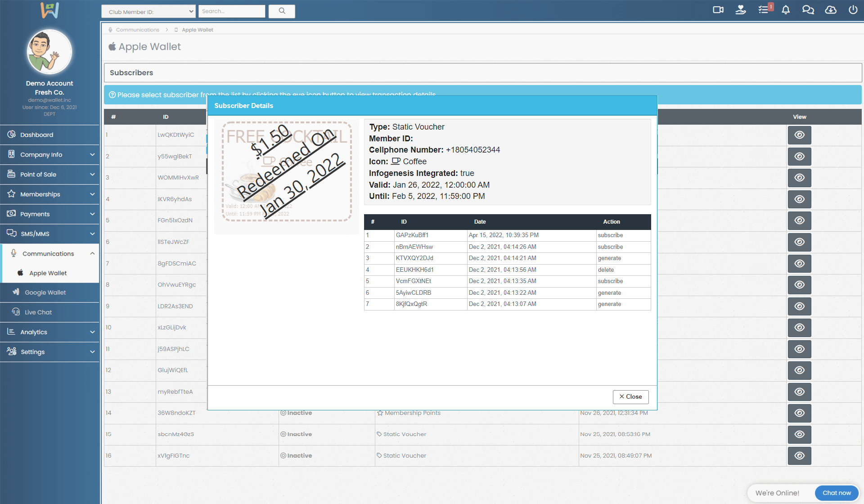Screen dimensions: 864x504
Task: Click eye icon for row 16 xVIgFIGTnc
Action: point(799,456)
